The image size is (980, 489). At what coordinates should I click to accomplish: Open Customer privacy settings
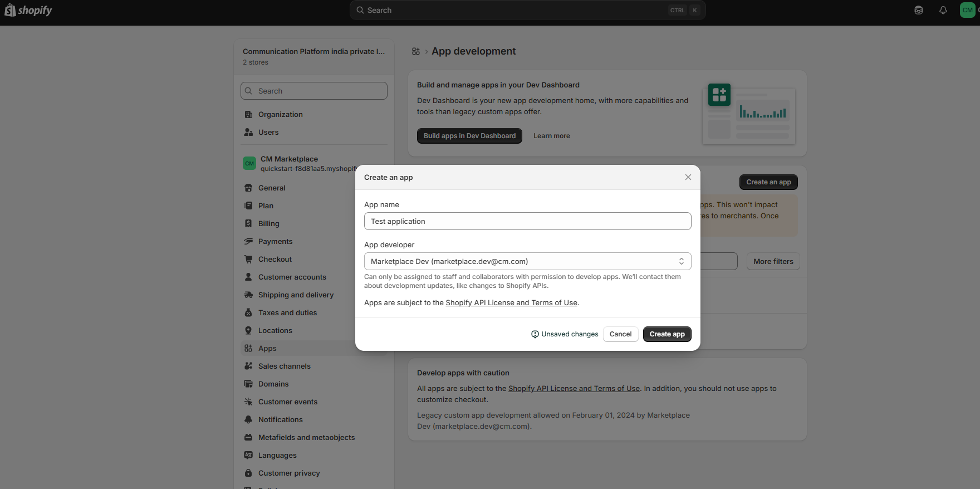(314, 473)
